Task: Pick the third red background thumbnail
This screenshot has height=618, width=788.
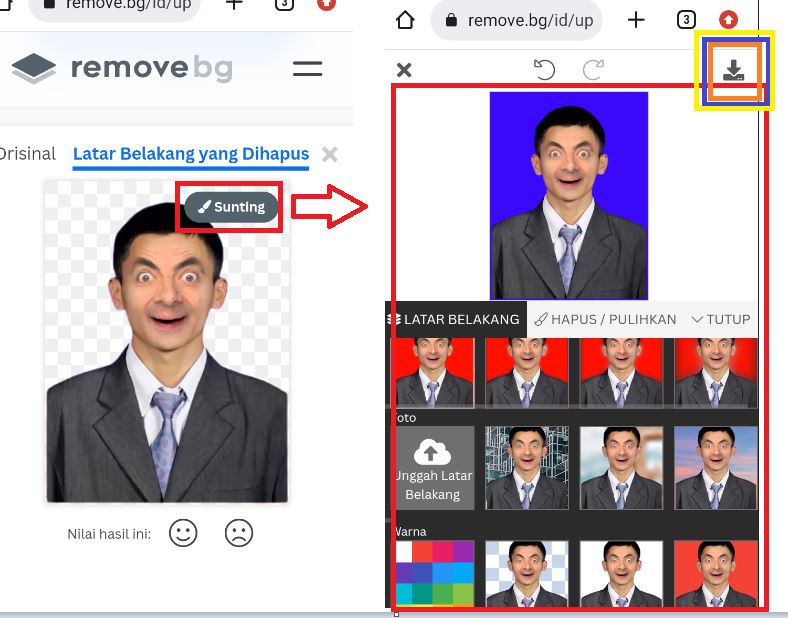Action: pyautogui.click(x=622, y=372)
